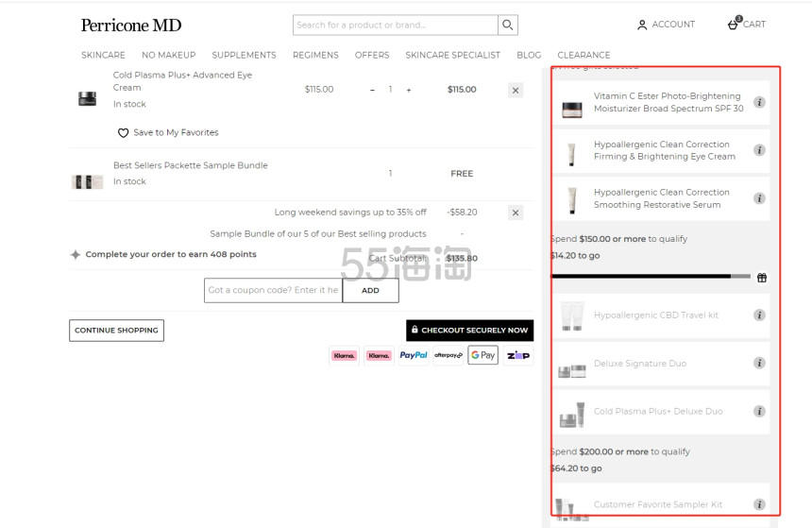Select Hypoallergenic CBD Travel kit gift

[x=661, y=315]
